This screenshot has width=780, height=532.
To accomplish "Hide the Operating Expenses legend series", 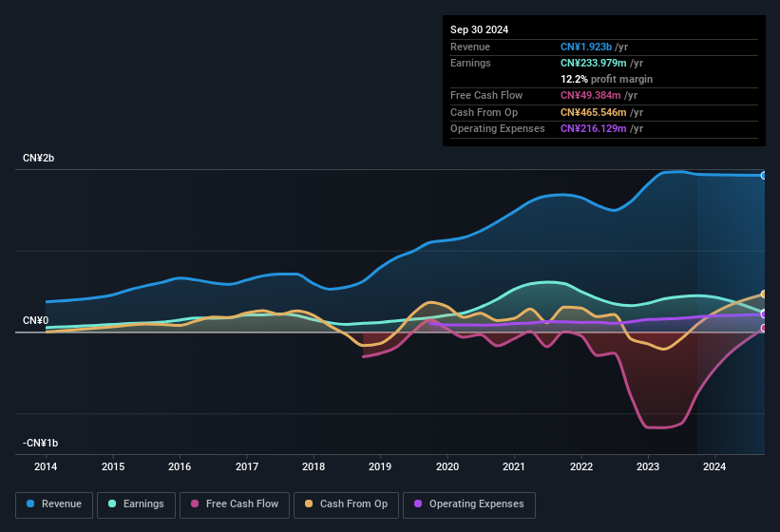I will (x=469, y=504).
